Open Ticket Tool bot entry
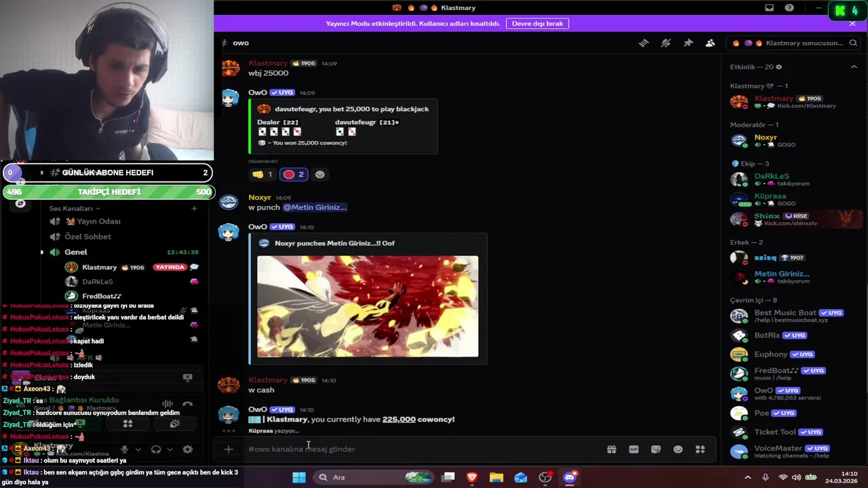 coord(795,432)
